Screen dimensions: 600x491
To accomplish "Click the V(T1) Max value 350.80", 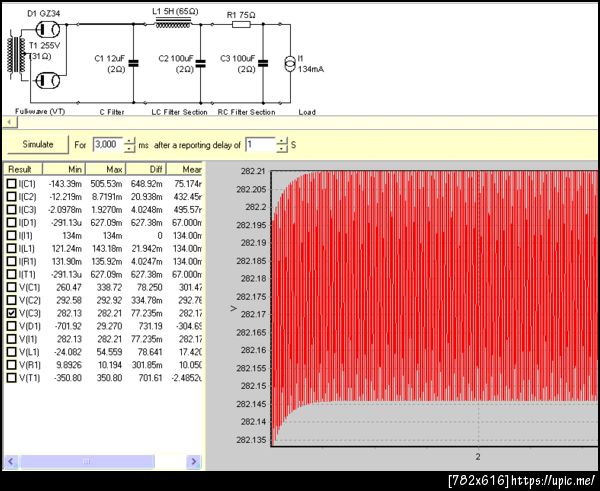I will [x=109, y=378].
